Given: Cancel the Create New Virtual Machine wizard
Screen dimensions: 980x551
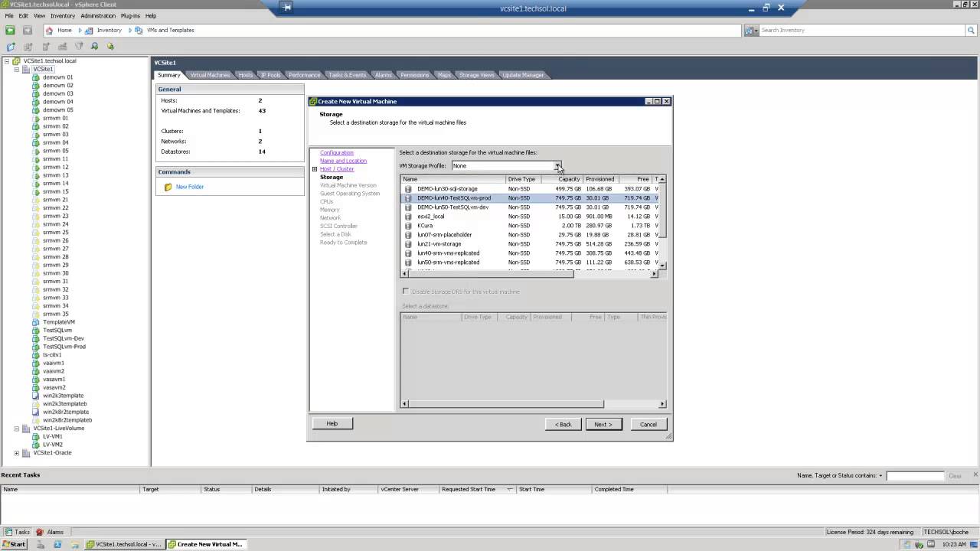Looking at the screenshot, I should pos(648,424).
